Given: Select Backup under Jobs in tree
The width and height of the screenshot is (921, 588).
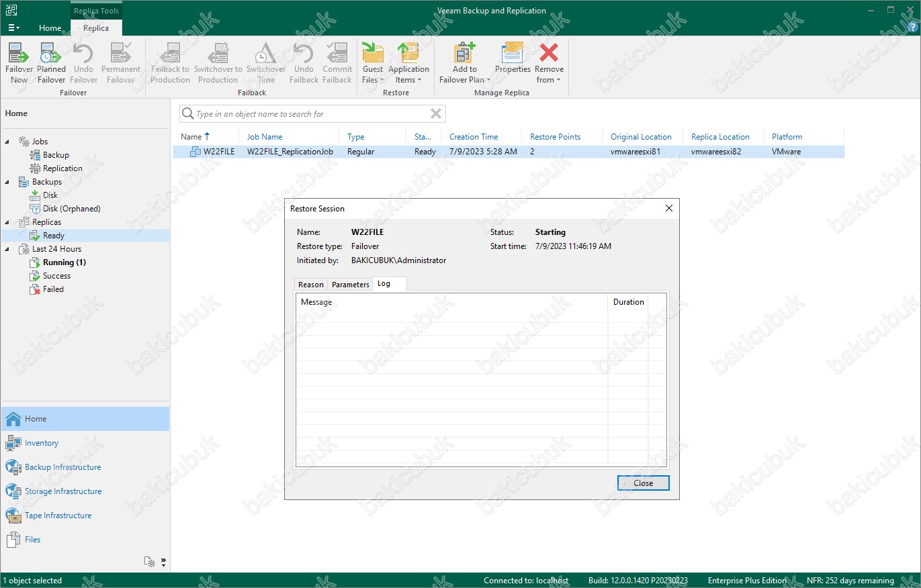Looking at the screenshot, I should coord(56,155).
